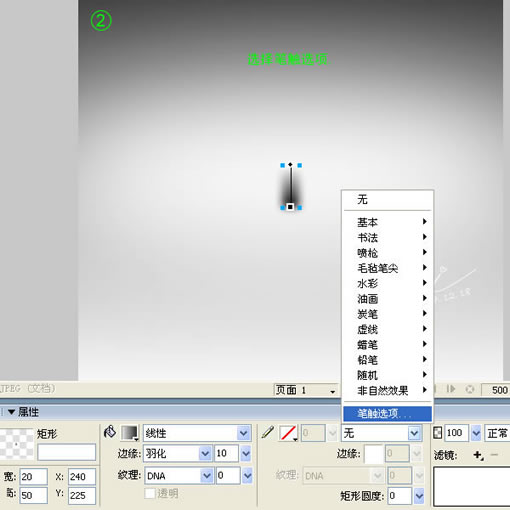The width and height of the screenshot is (510, 510).
Task: Edit the height field 50
Action: click(33, 495)
